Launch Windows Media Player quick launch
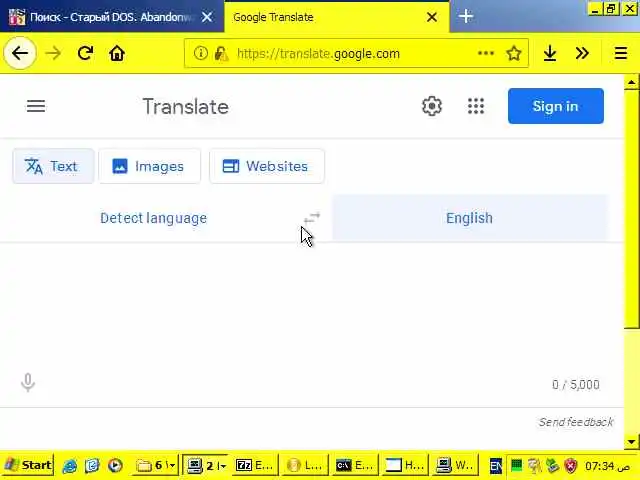The height and width of the screenshot is (480, 640). coord(115,465)
